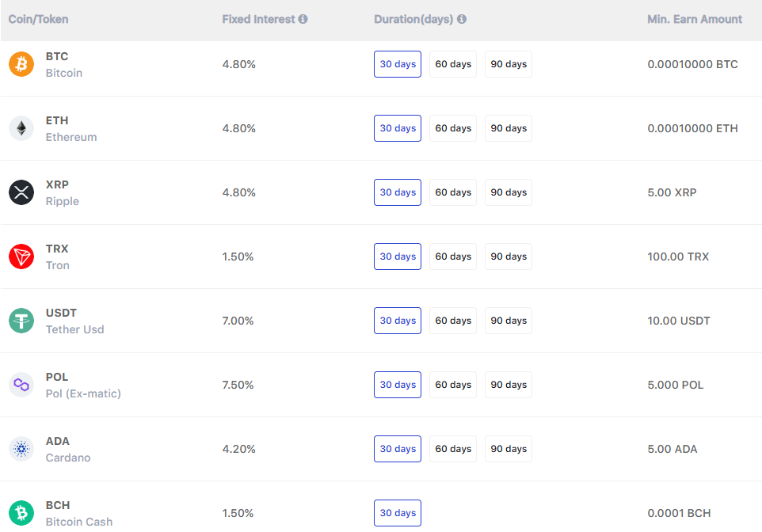
Task: Select 90 days duration for POL
Action: (x=508, y=385)
